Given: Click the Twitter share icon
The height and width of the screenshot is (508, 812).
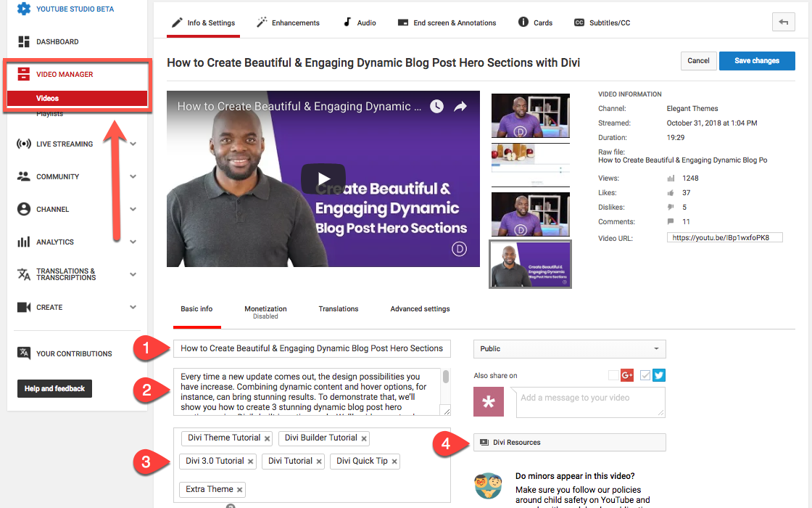Looking at the screenshot, I should click(660, 375).
